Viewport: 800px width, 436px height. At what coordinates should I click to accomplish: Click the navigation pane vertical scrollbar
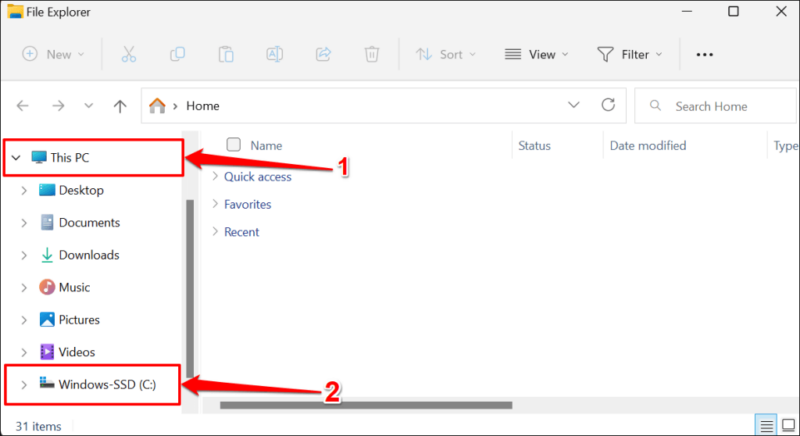(x=190, y=288)
